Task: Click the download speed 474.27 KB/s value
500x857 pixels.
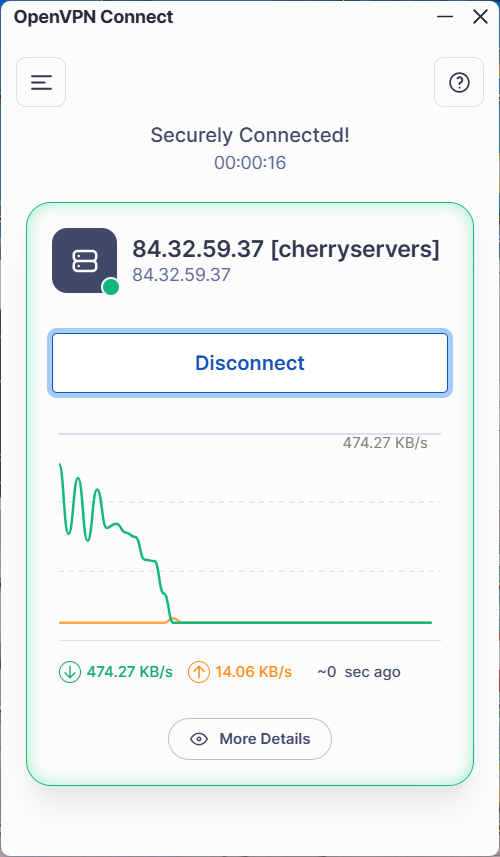Action: [x=130, y=672]
